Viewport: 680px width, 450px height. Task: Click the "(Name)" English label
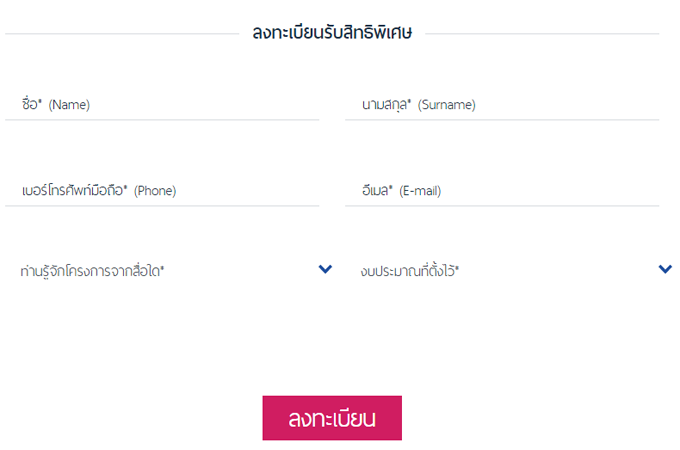69,105
